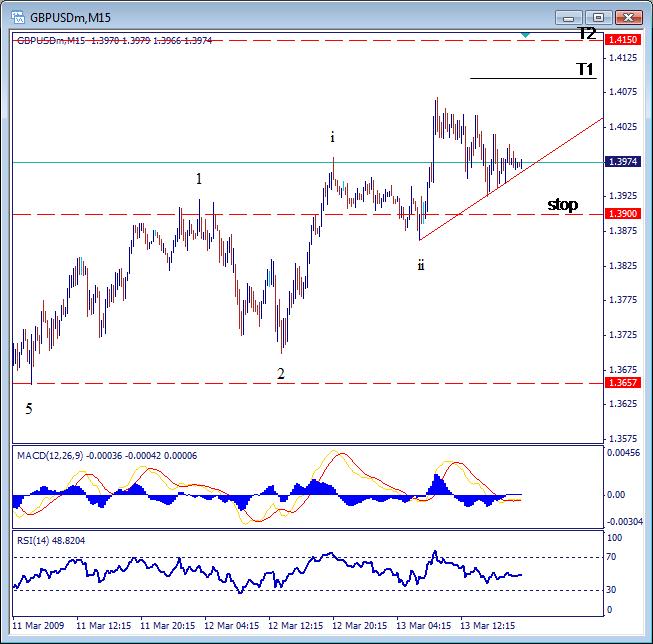
Task: Click the 1.4025 price scale value
Action: point(623,126)
